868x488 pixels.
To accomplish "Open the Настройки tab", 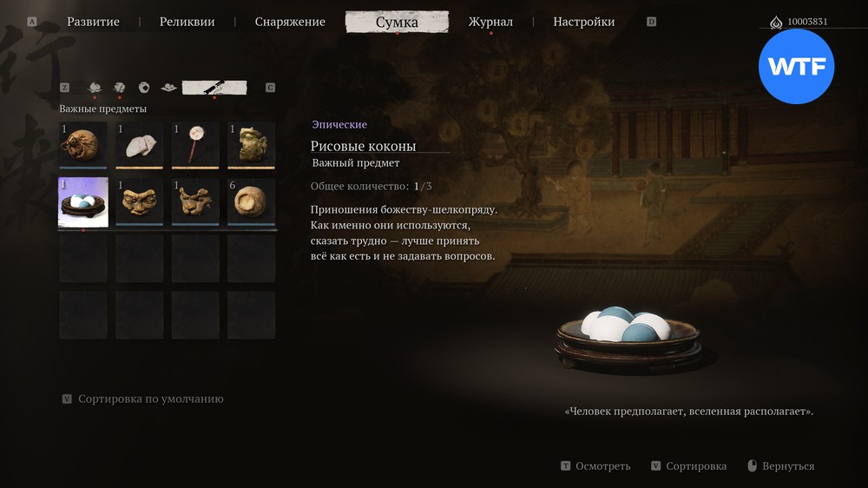I will 583,22.
